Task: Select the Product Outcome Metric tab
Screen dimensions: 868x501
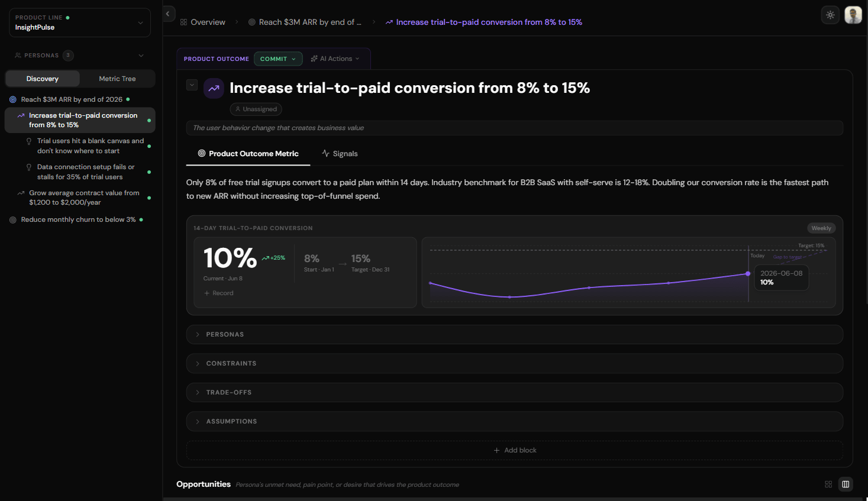Action: coord(248,154)
